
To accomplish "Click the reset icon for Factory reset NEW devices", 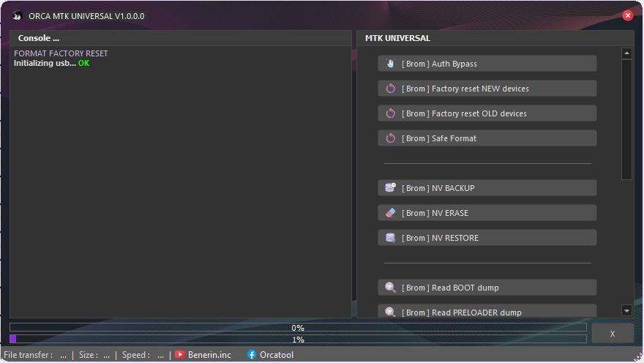I will click(x=390, y=89).
